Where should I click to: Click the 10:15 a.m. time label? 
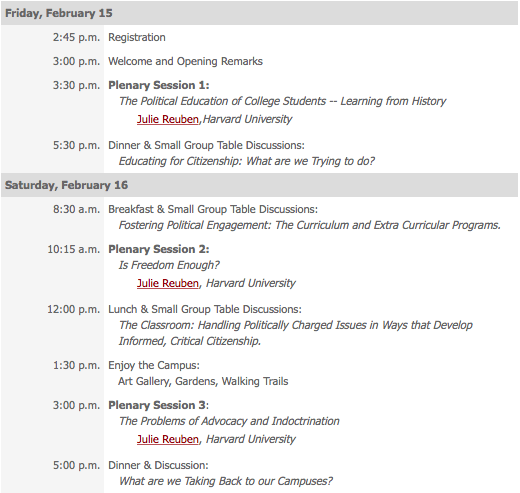[x=73, y=249]
